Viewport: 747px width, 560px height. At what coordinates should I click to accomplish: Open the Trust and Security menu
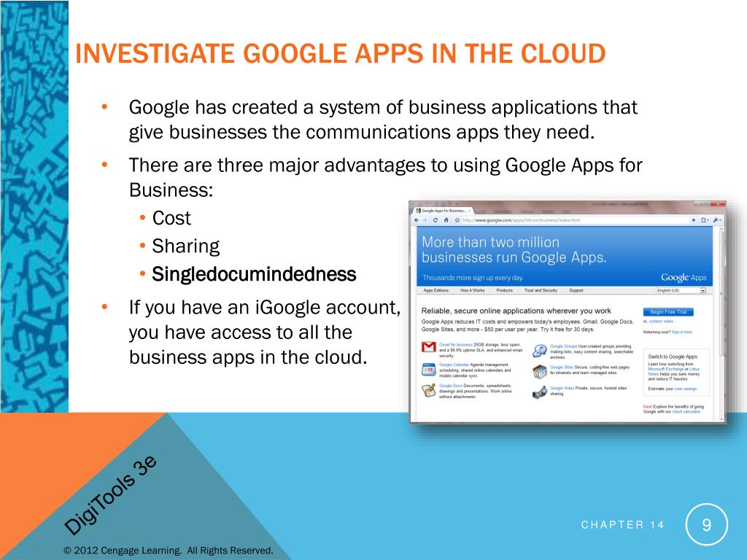[x=541, y=290]
